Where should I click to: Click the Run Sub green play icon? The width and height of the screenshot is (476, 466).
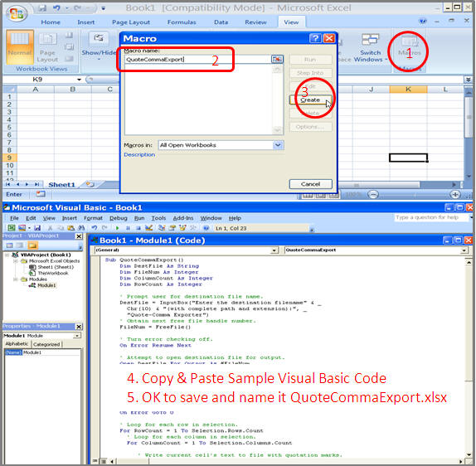117,228
